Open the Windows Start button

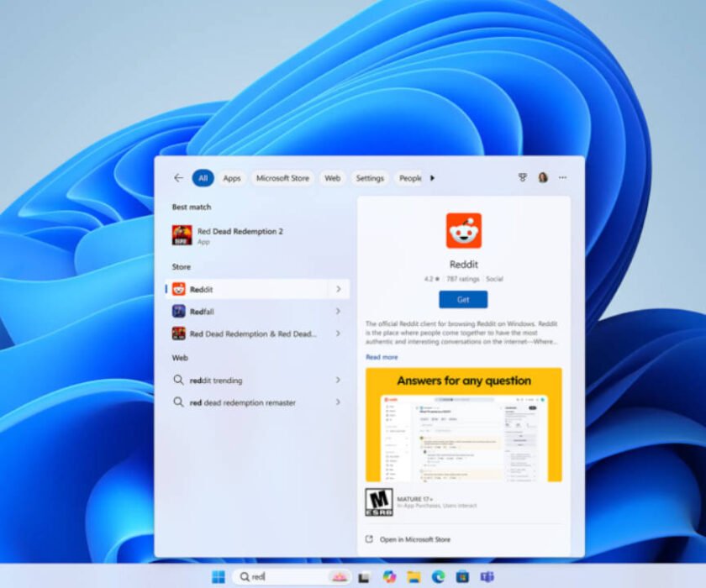click(x=219, y=577)
